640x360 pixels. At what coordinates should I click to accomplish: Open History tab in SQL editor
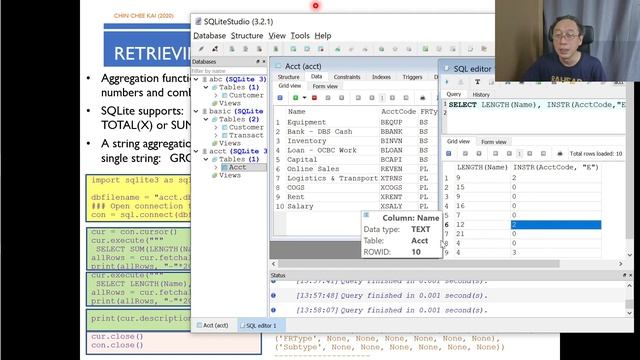(481, 95)
